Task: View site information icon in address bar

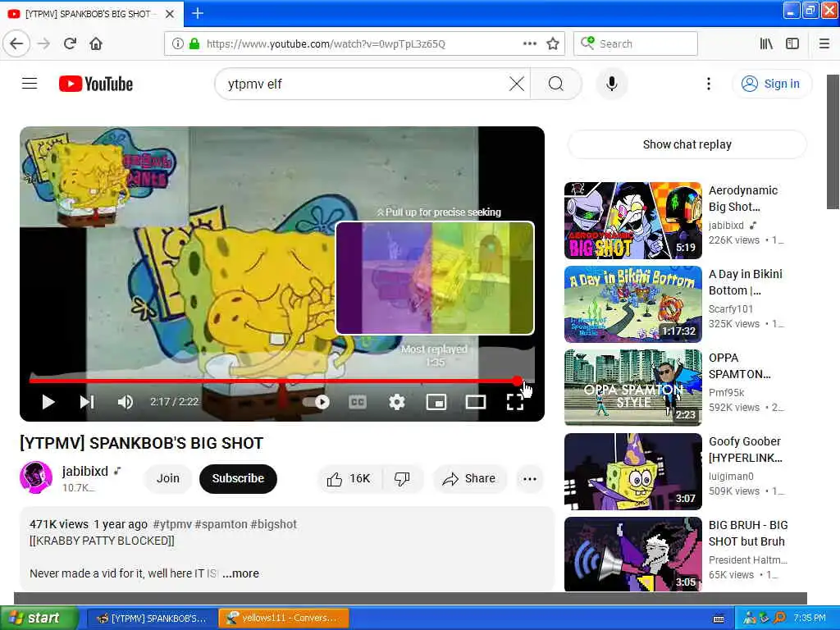Action: (177, 44)
